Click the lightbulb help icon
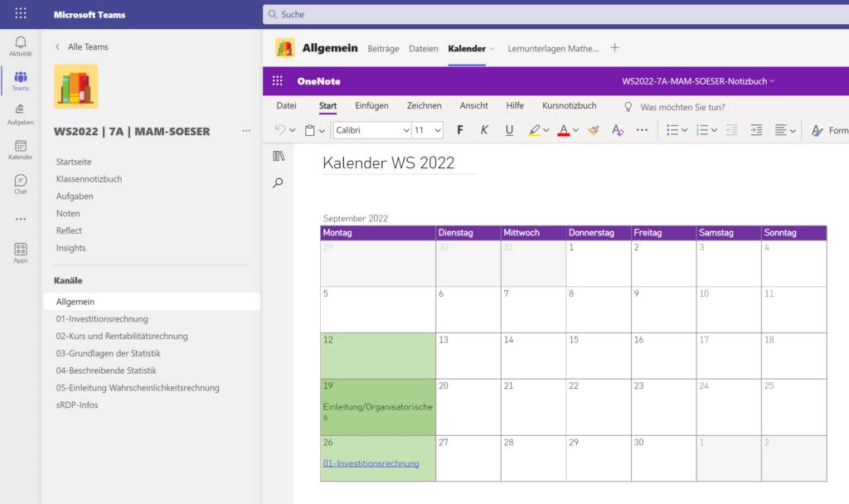Screen dimensions: 849x504 [x=628, y=107]
